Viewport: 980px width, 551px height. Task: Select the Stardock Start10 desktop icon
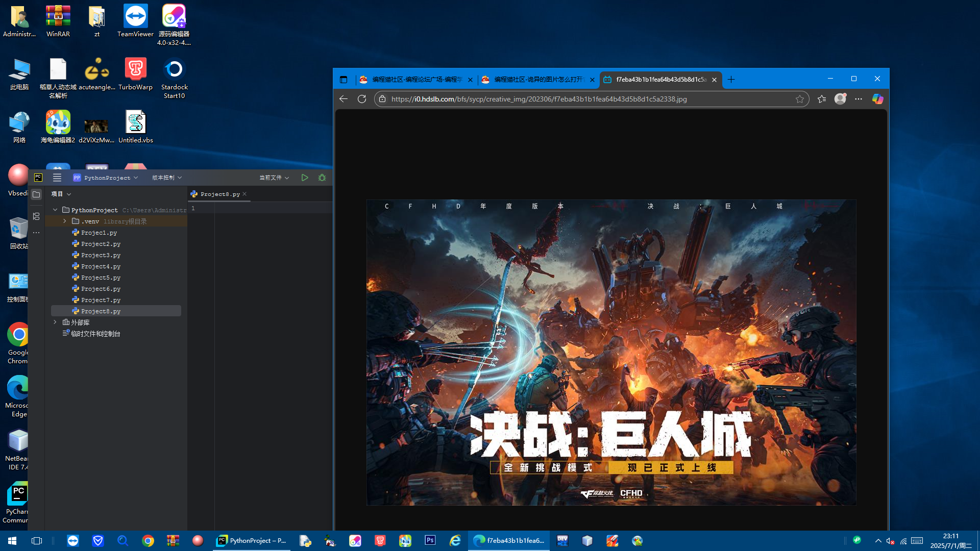(x=174, y=79)
